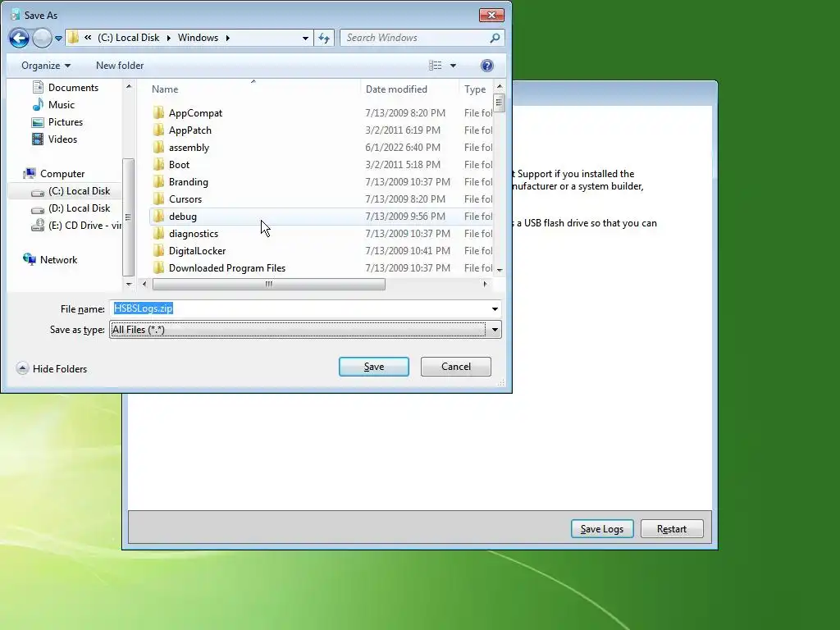Click the Save button
This screenshot has width=840, height=630.
point(374,367)
